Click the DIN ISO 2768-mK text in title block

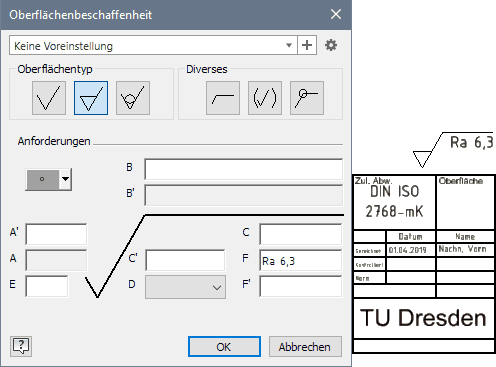pyautogui.click(x=394, y=201)
